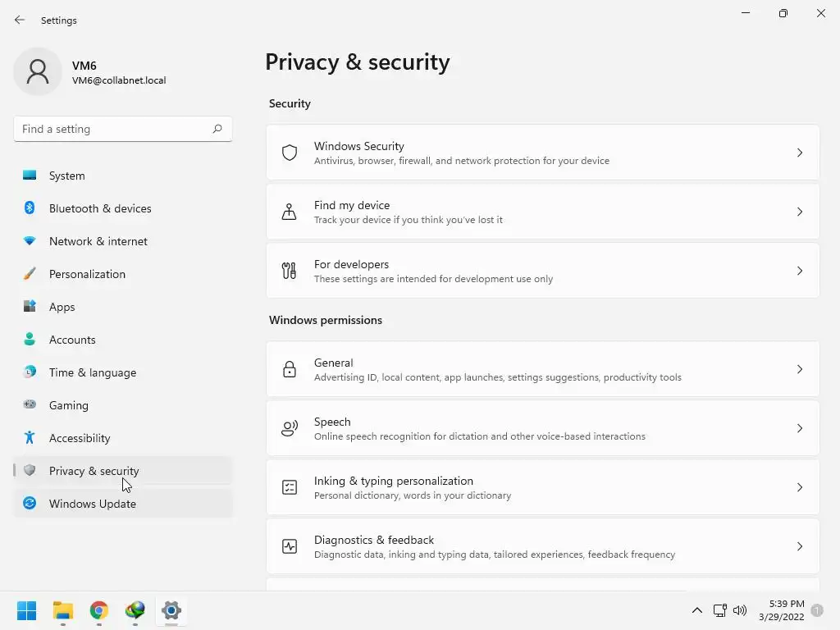The image size is (840, 630).
Task: Show hidden system tray icons
Action: tap(697, 610)
